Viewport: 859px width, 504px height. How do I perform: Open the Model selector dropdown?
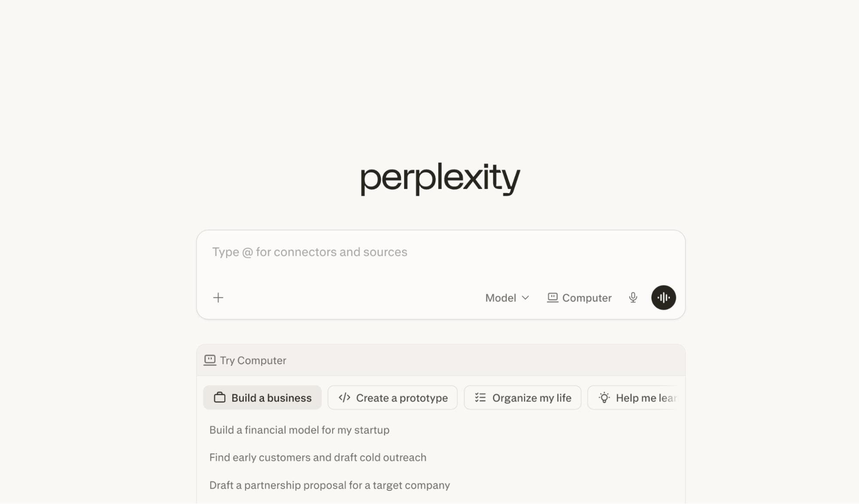pos(507,298)
